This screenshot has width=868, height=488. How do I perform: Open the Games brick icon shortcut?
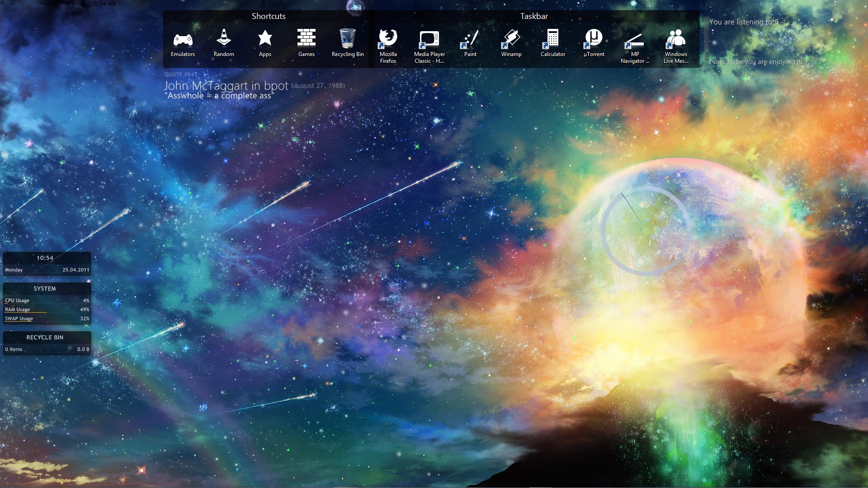[x=306, y=44]
